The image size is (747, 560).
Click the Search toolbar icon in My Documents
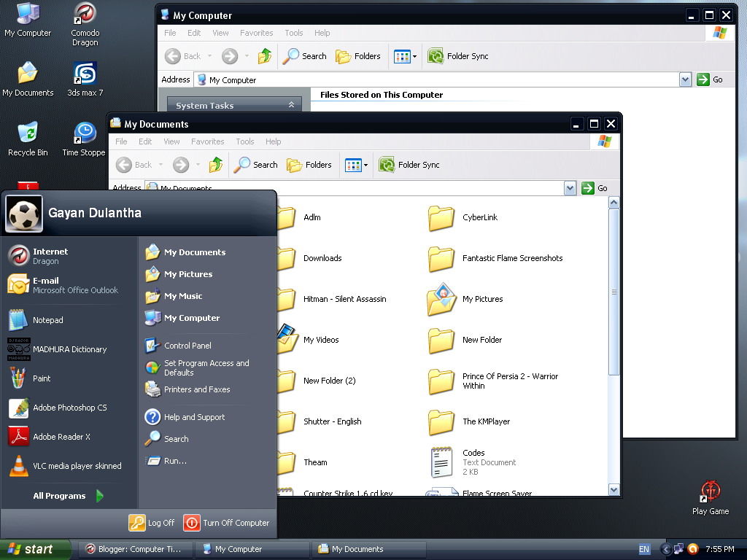(255, 165)
